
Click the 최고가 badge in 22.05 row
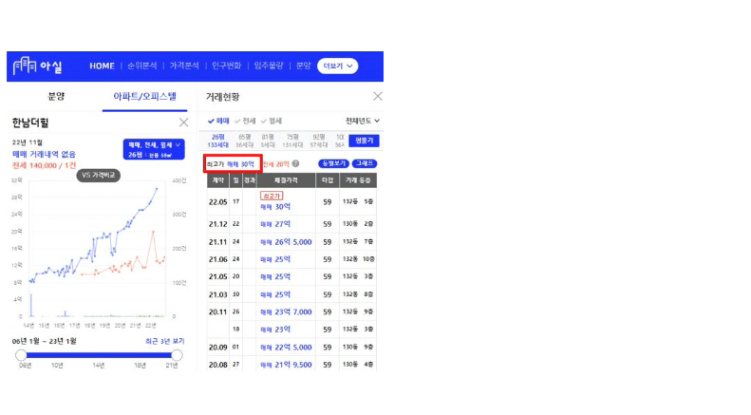click(x=271, y=196)
